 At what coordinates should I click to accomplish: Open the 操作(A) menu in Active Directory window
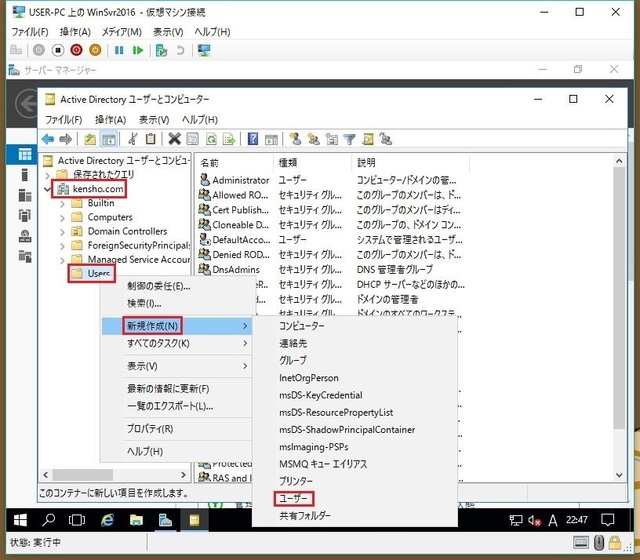[112, 120]
